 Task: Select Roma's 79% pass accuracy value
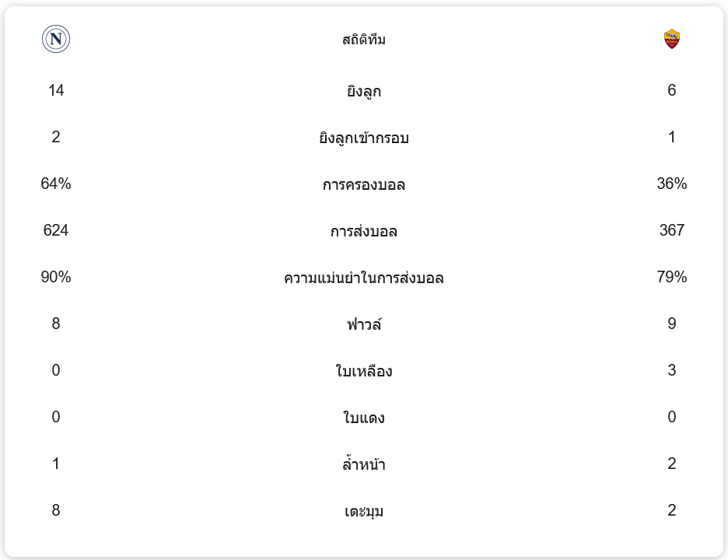672,277
